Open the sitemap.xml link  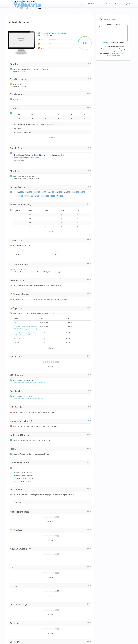point(29,383)
